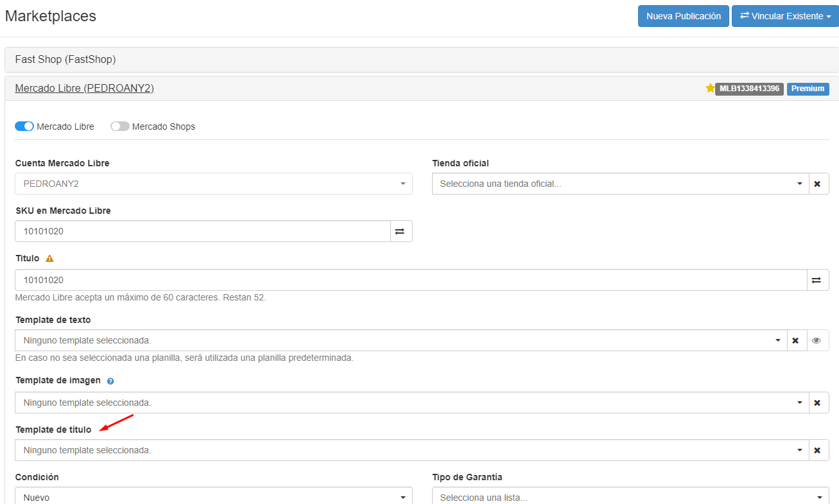Enable the Mercado Shops switch
The width and height of the screenshot is (839, 504).
(x=120, y=126)
